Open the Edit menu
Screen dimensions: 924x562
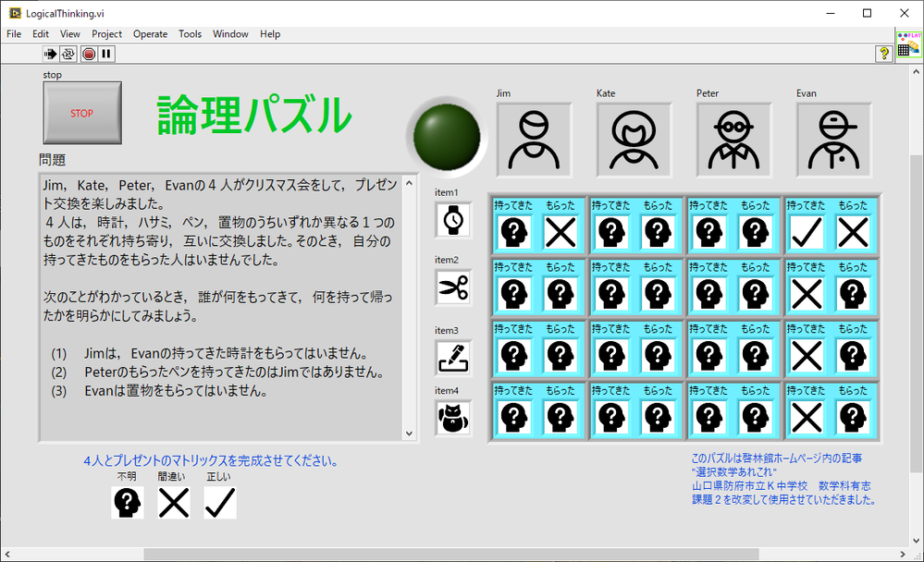click(40, 34)
